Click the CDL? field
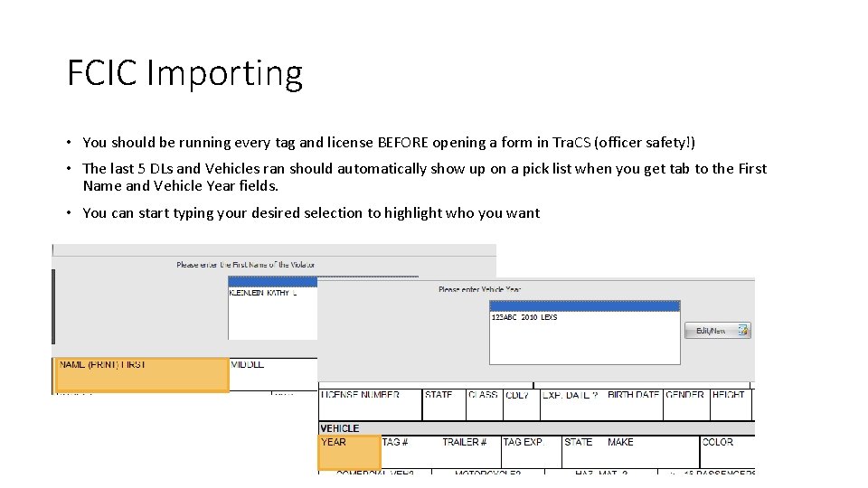Screen dimensions: 868x488 [x=522, y=405]
